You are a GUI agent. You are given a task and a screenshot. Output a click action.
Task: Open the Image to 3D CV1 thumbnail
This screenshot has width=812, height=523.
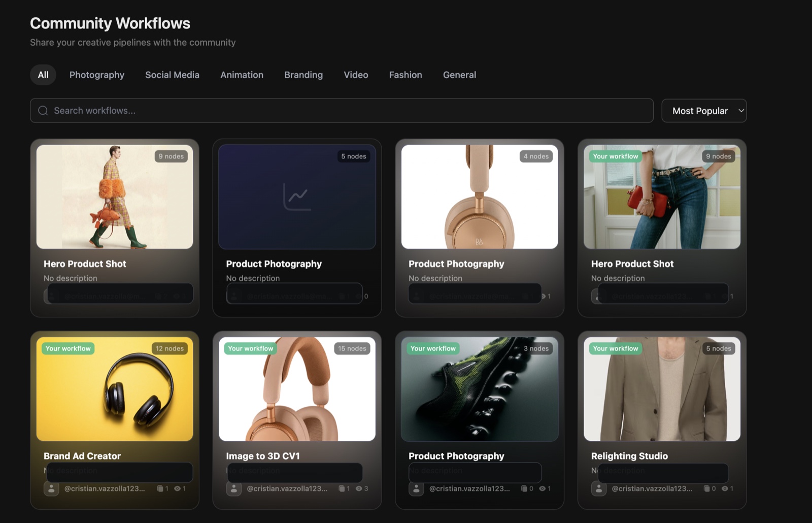pyautogui.click(x=297, y=389)
